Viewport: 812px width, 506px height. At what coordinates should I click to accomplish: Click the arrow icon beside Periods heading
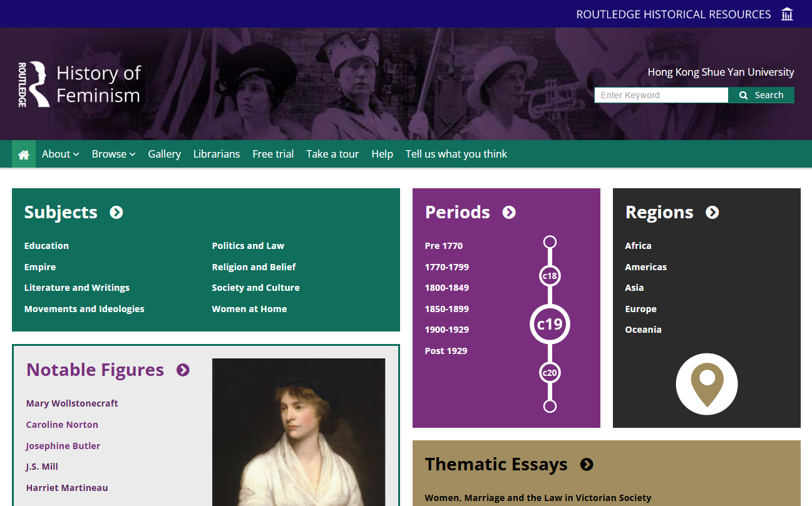(509, 213)
